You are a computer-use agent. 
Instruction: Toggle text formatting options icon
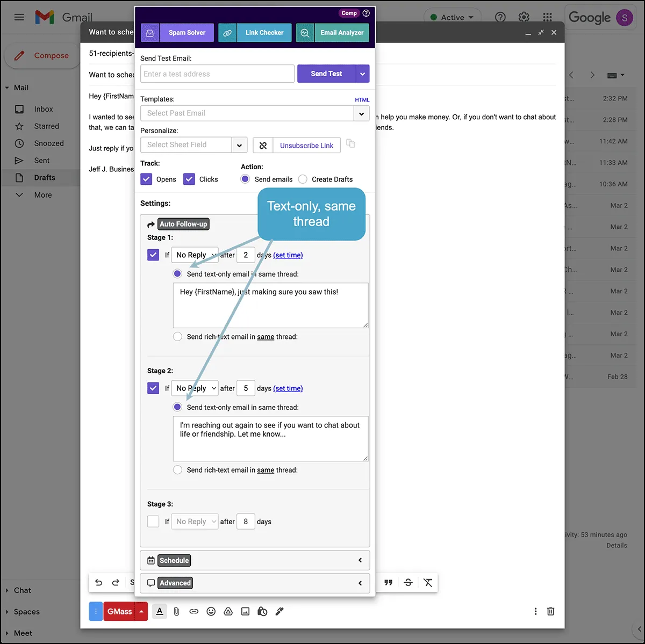point(160,611)
